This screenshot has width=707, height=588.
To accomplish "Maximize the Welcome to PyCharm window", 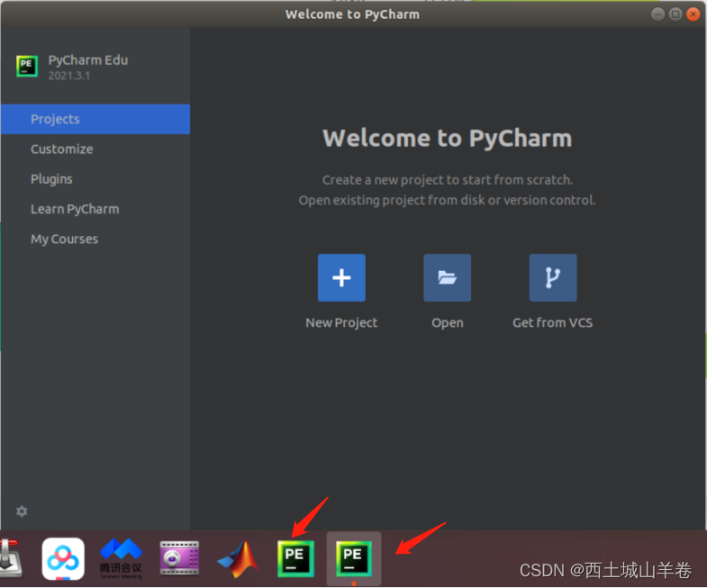I will click(x=675, y=14).
